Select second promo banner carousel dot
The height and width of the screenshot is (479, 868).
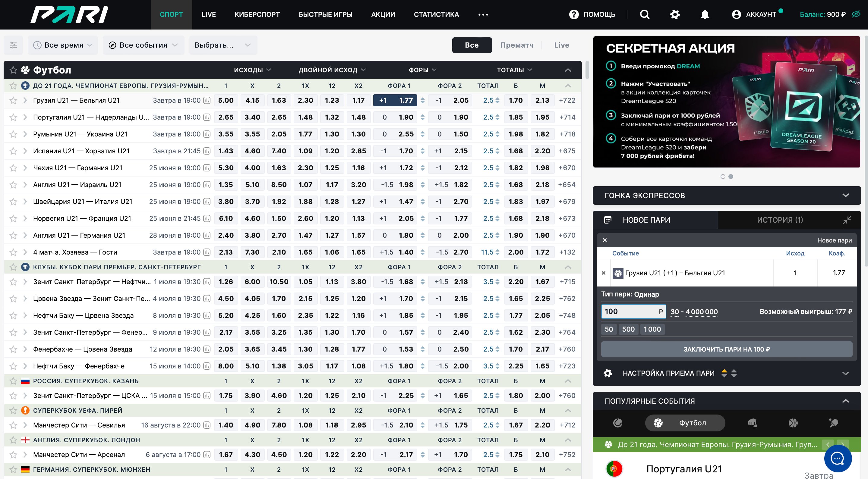coord(731,176)
